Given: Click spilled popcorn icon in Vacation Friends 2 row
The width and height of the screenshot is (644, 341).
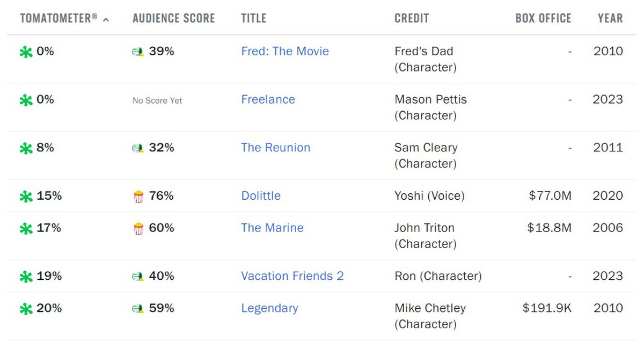Looking at the screenshot, I should click(x=138, y=277).
